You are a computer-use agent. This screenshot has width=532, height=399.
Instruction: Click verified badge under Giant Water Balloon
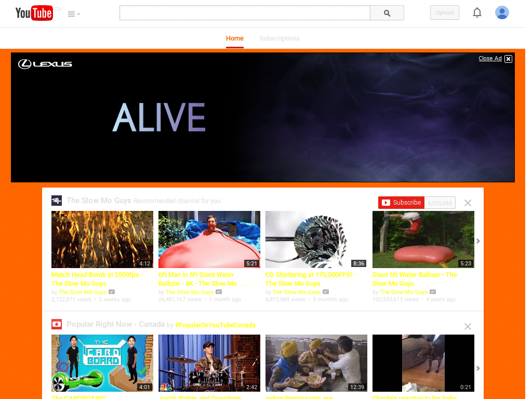point(433,292)
